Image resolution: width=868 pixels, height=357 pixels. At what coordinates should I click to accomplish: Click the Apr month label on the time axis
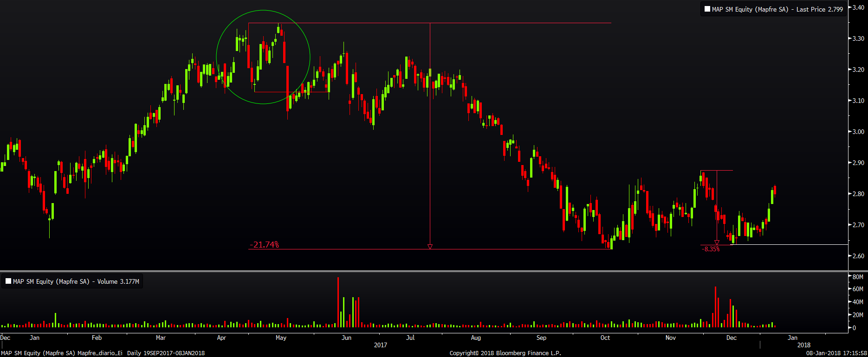coord(221,338)
